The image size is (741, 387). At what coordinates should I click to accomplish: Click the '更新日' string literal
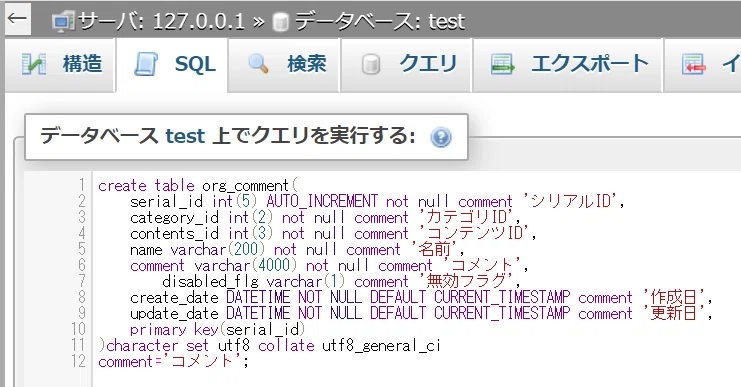pos(673,314)
